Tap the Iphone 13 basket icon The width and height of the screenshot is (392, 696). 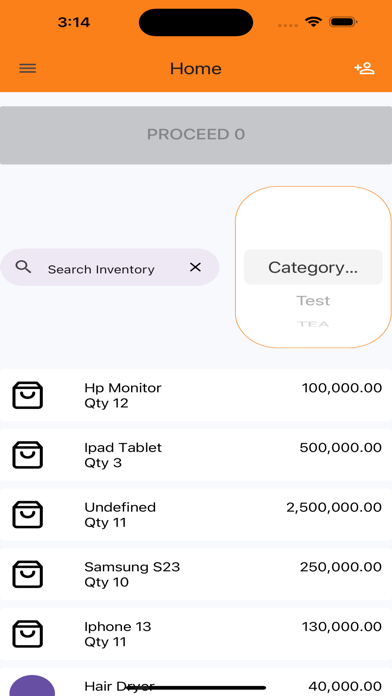28,634
